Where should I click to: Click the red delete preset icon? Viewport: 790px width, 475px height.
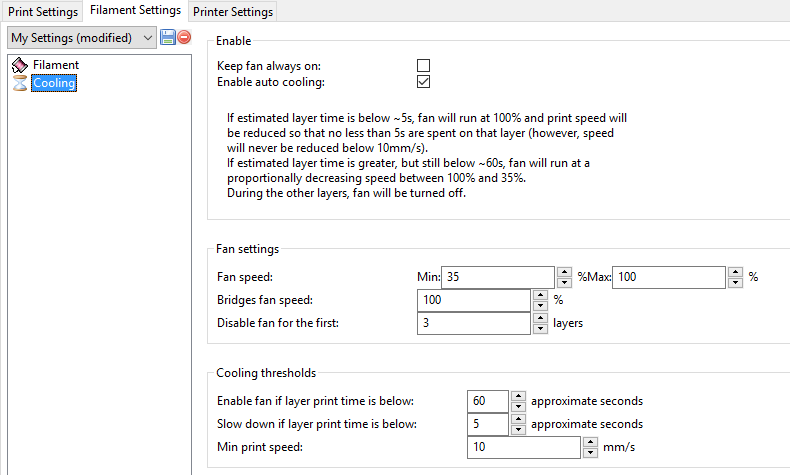pos(184,38)
